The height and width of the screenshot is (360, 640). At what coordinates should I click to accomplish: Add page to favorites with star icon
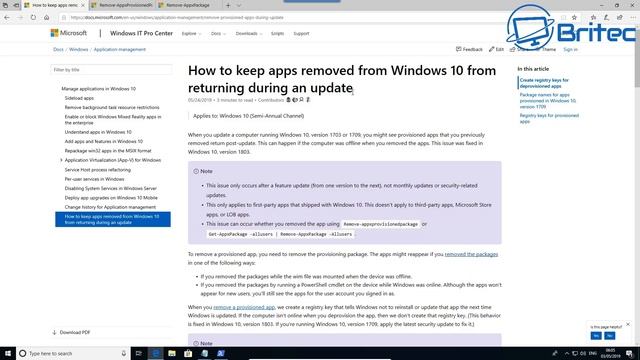(574, 18)
